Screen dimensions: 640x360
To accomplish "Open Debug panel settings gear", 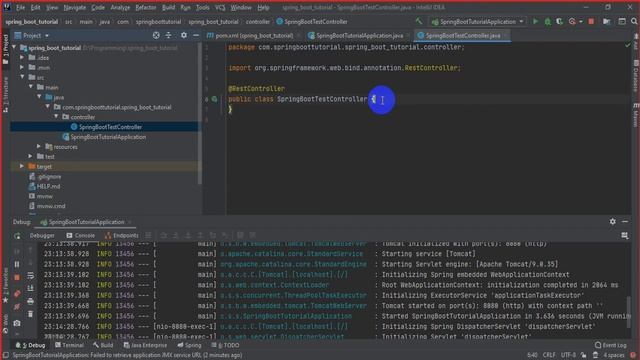I will coord(613,221).
